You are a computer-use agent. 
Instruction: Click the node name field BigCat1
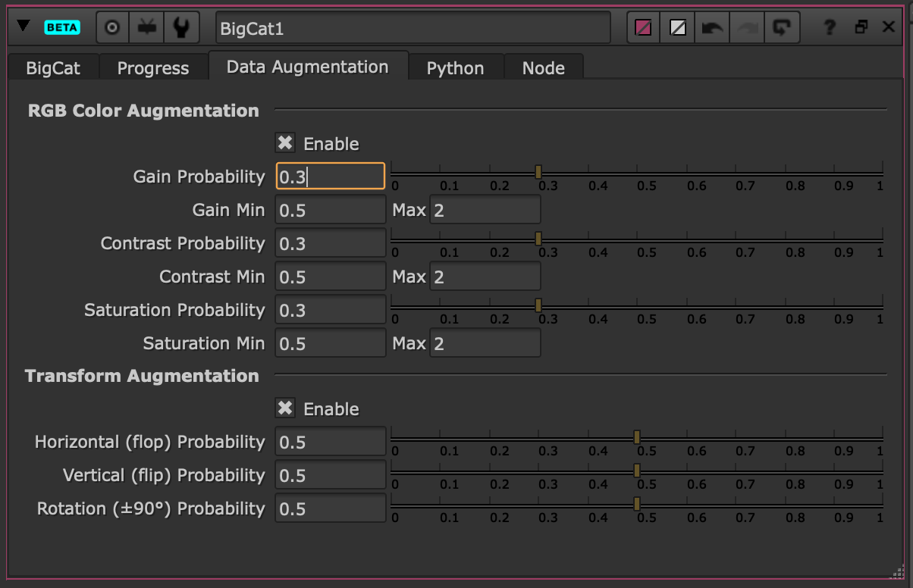[x=413, y=28]
